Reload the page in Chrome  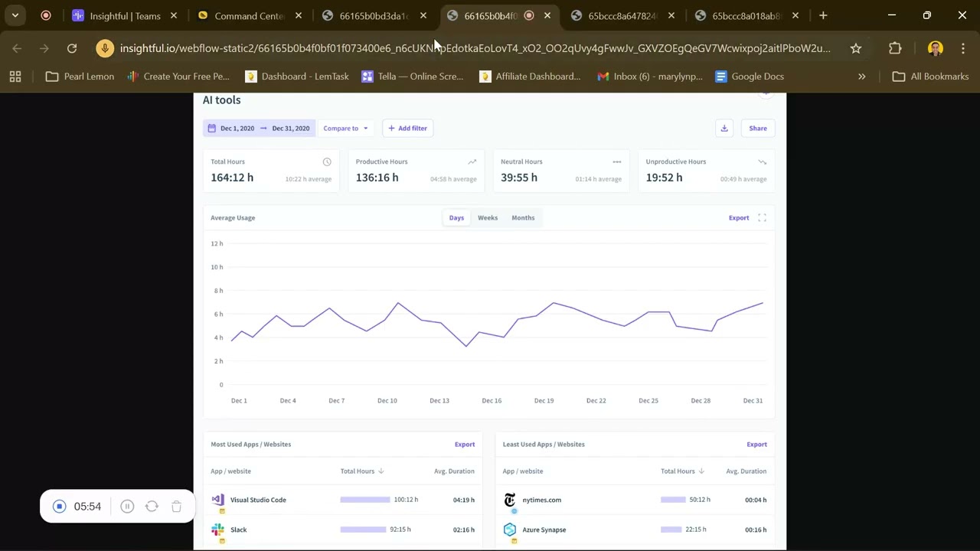coord(72,48)
